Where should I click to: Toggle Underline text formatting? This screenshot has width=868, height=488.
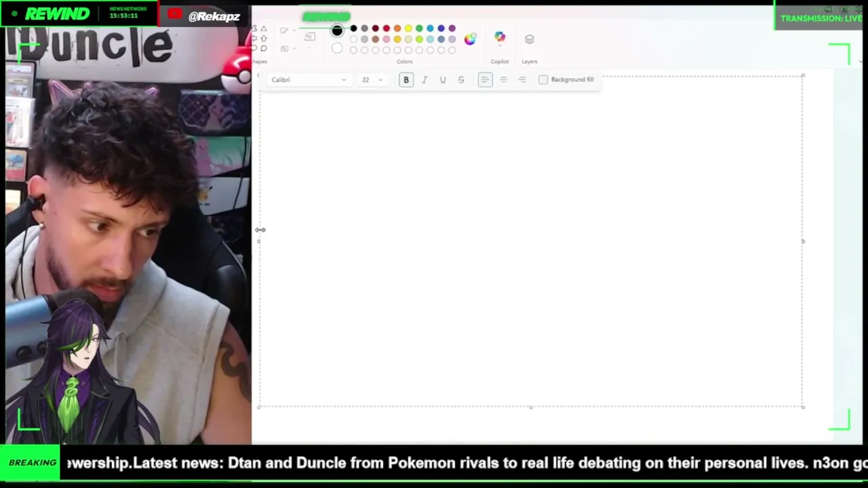tap(443, 80)
